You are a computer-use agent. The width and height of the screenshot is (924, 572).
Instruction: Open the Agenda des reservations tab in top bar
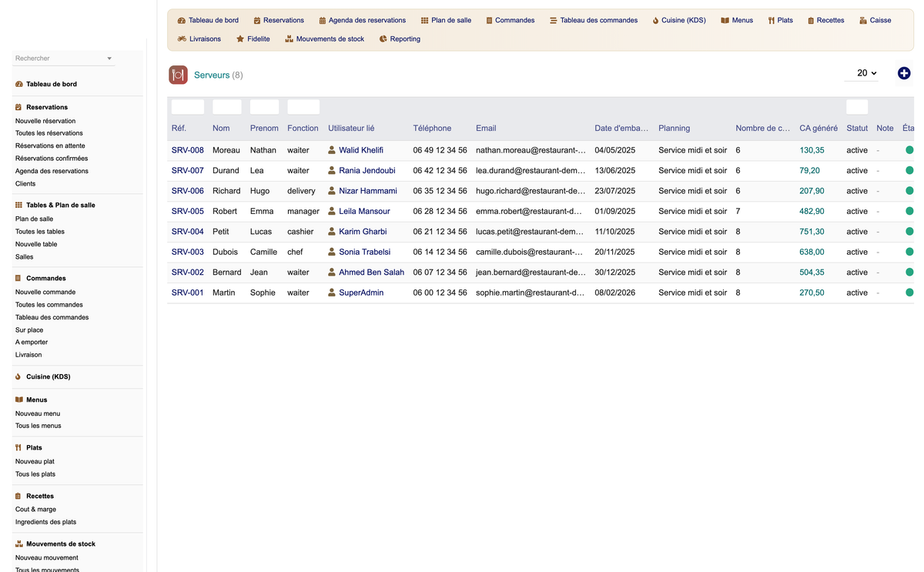(362, 20)
